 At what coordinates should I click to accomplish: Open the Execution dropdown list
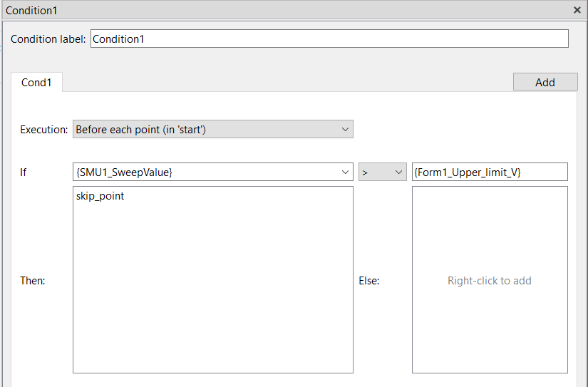click(x=212, y=130)
